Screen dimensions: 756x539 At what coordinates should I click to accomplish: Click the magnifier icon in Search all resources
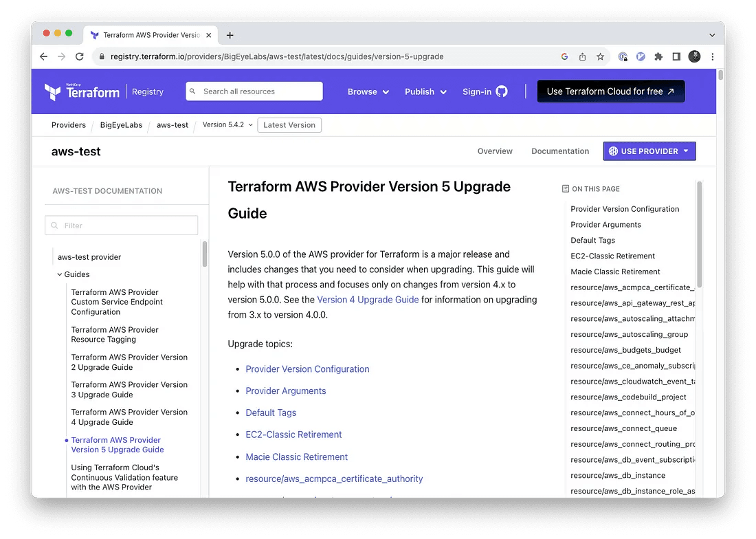(193, 91)
